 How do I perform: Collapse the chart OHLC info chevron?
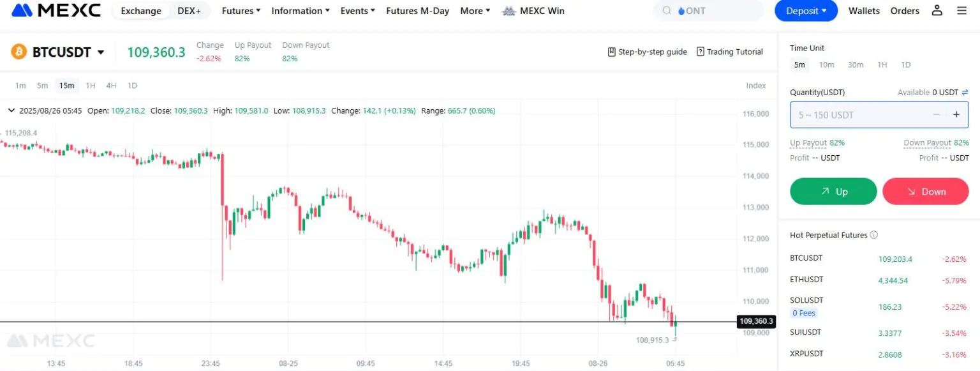(x=11, y=110)
